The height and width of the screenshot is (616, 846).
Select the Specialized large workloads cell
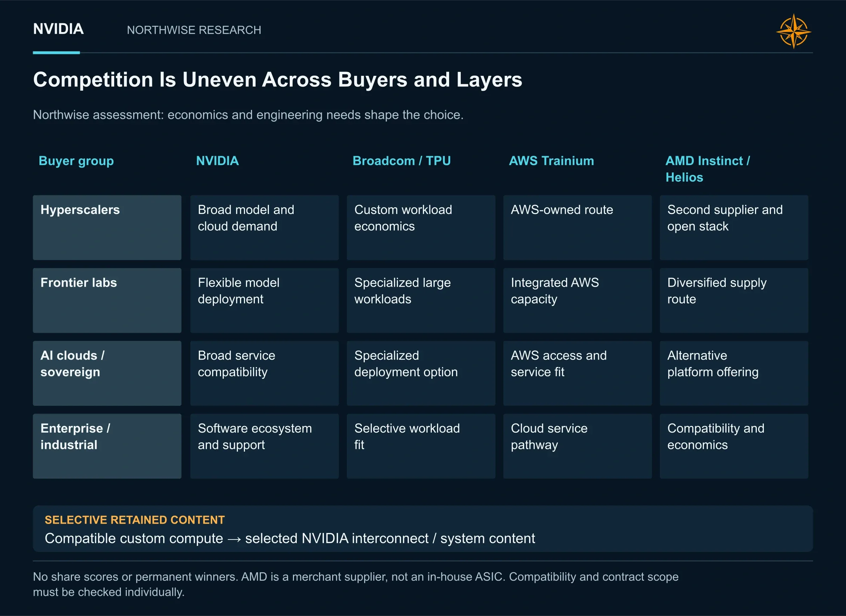421,300
